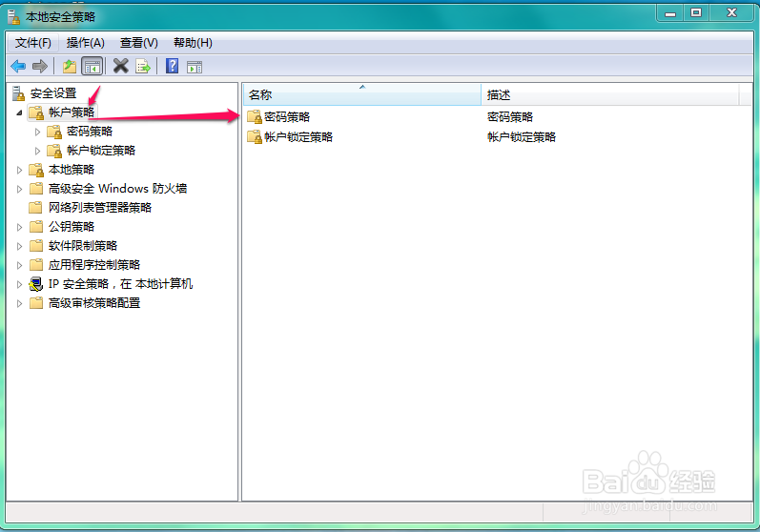
Task: Expand the 高级安全 Windows 防火墙 node
Action: point(19,189)
